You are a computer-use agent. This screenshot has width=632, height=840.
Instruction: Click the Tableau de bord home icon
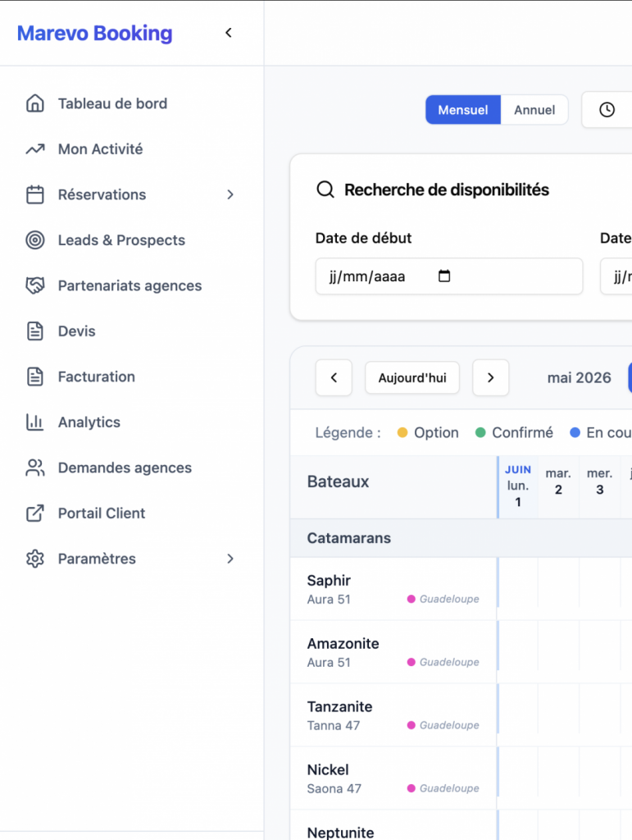coord(34,103)
